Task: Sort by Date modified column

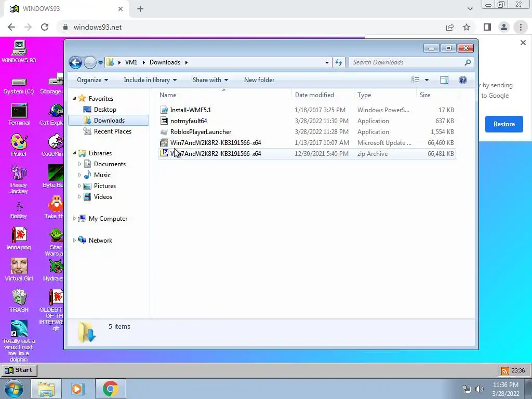Action: point(323,95)
